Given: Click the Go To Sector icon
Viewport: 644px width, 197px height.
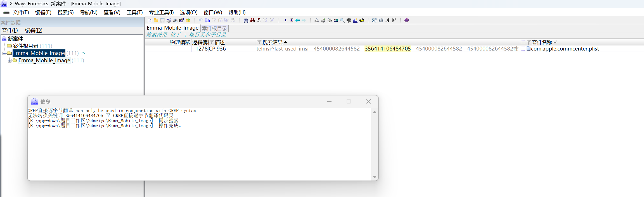Looking at the screenshot, I should click(x=291, y=20).
